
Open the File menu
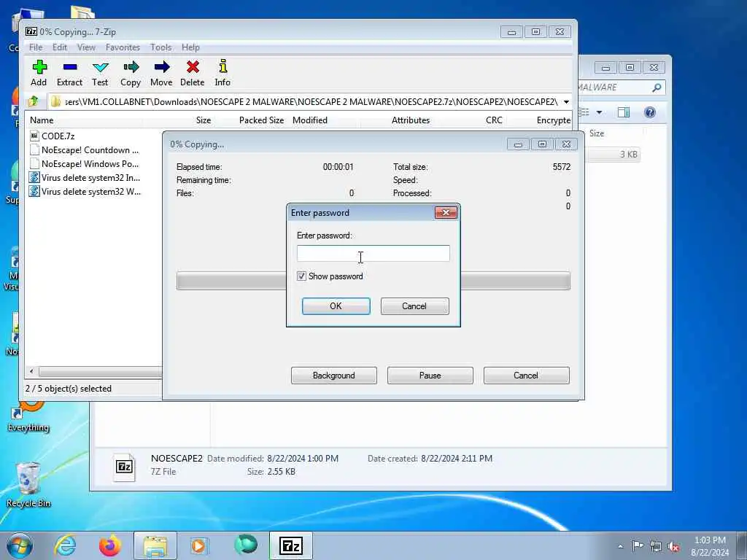36,47
